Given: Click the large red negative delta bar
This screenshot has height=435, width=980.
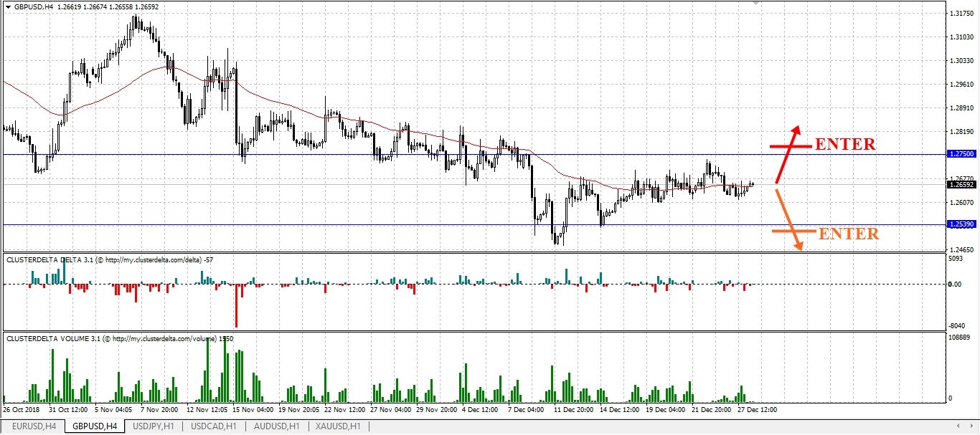Looking at the screenshot, I should [236, 305].
